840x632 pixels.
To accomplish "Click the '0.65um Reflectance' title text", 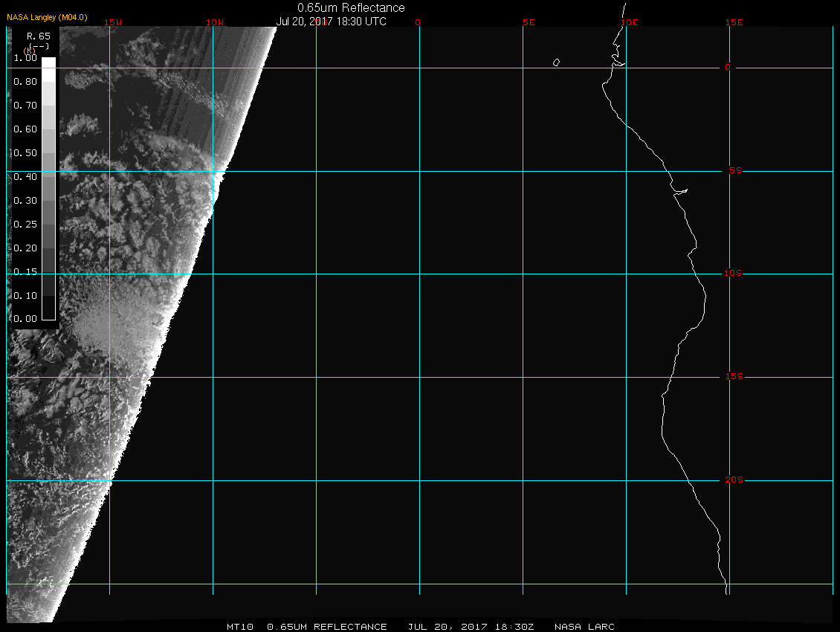I will (351, 7).
